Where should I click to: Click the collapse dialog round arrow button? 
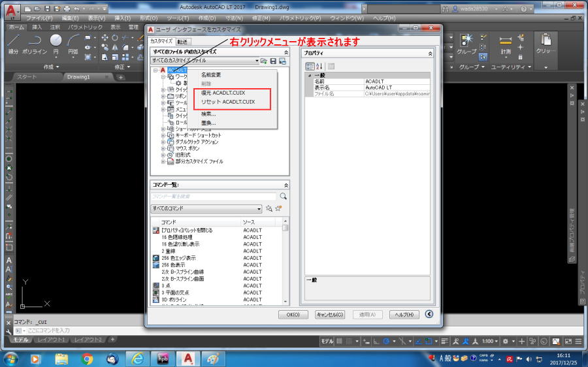click(x=429, y=314)
